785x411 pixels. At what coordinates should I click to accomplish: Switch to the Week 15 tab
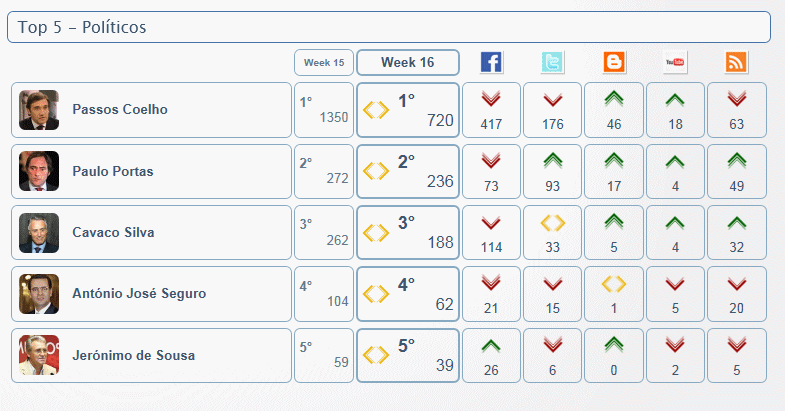pos(324,62)
